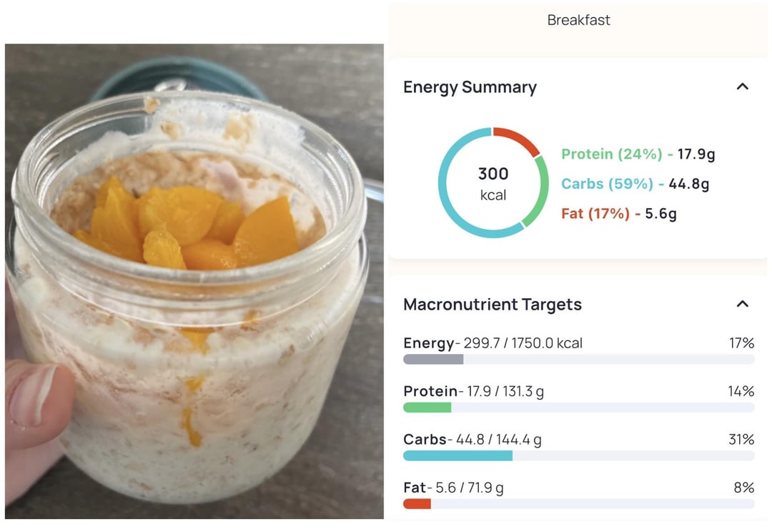Collapse the Macronutrient Targets section chevron

pos(743,304)
